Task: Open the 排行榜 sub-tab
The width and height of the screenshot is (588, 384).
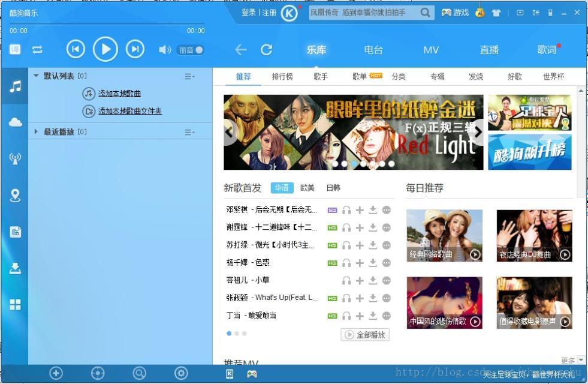Action: [x=282, y=77]
